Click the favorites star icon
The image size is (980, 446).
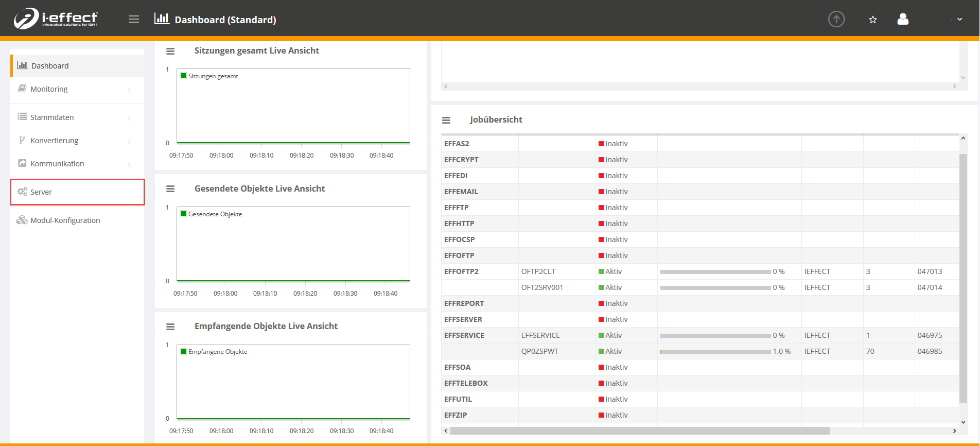pos(873,20)
